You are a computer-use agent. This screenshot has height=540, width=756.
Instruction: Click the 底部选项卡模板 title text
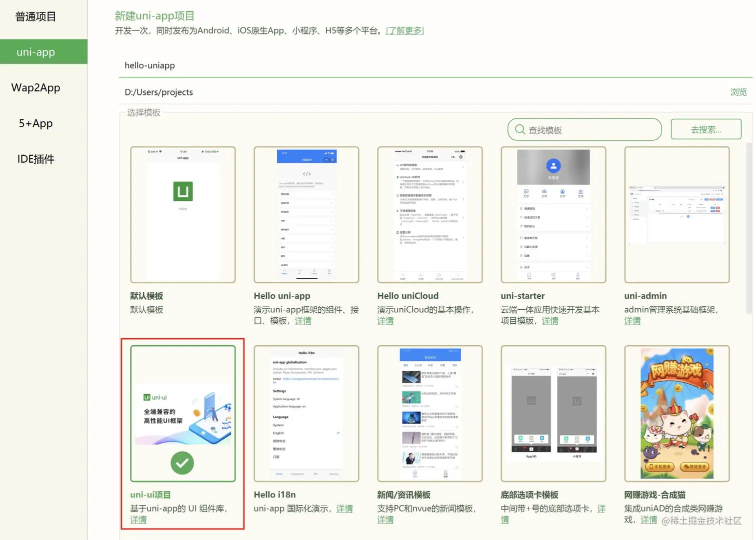[x=529, y=495]
